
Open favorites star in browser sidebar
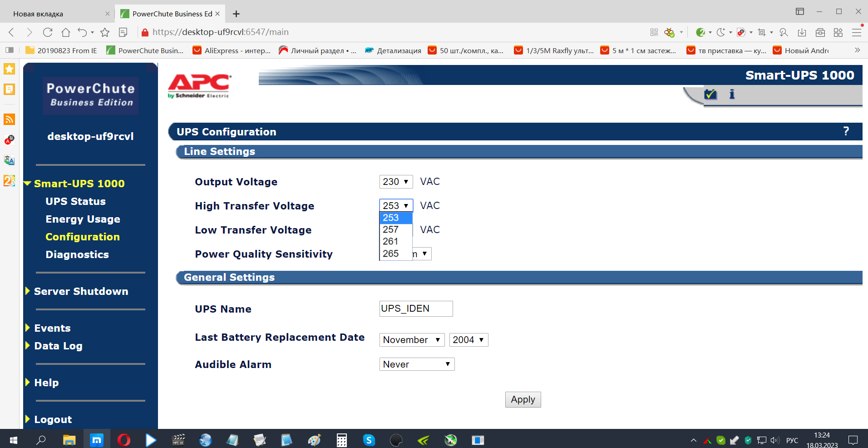(10, 69)
